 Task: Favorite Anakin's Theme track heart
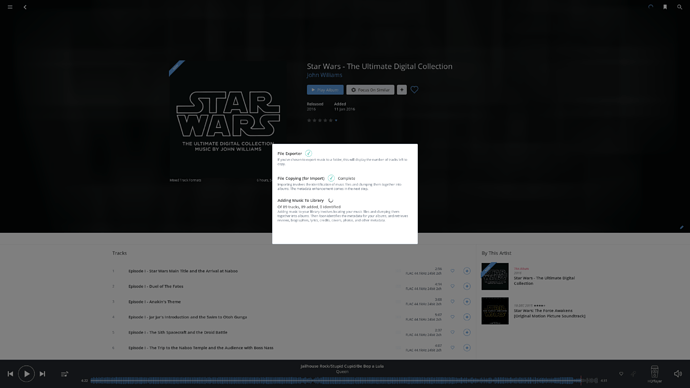pos(452,302)
